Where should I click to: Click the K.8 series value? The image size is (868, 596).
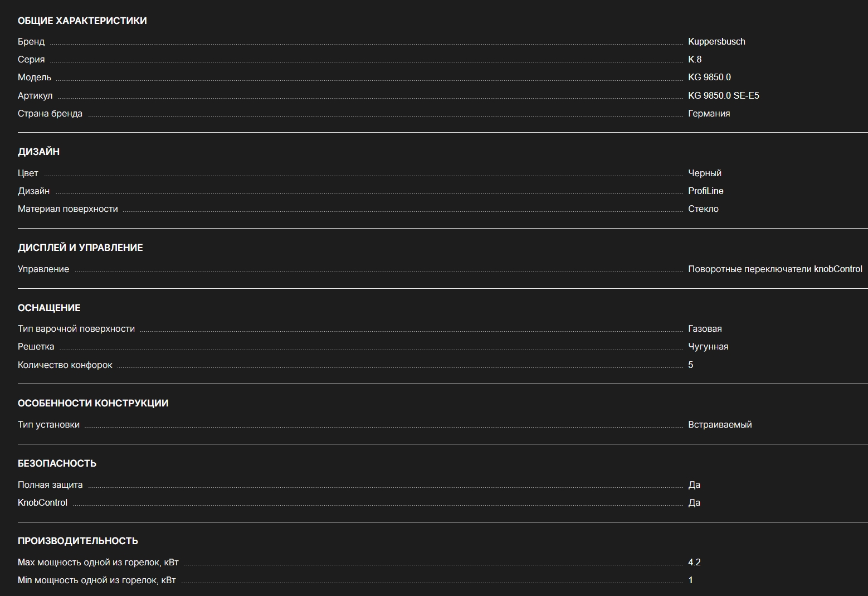click(x=695, y=59)
